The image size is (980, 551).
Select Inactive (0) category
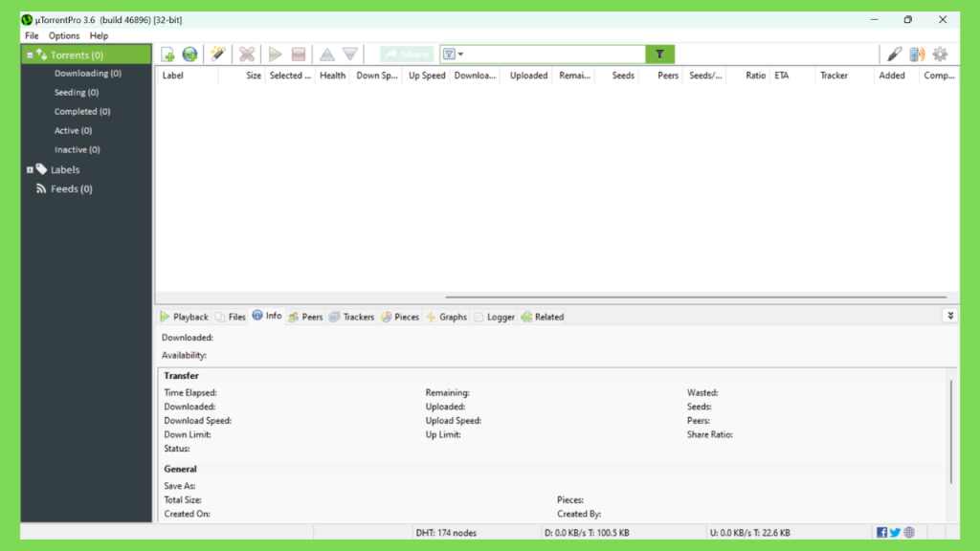(77, 150)
